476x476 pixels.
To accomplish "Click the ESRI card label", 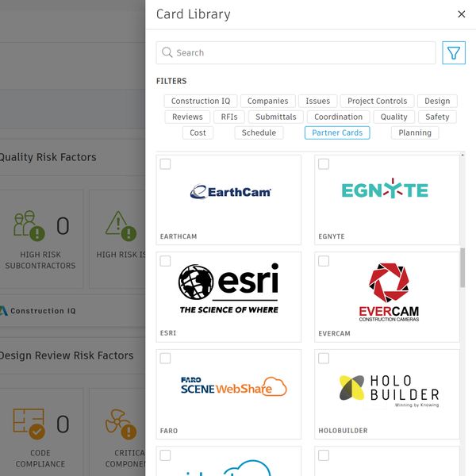I will 168,333.
